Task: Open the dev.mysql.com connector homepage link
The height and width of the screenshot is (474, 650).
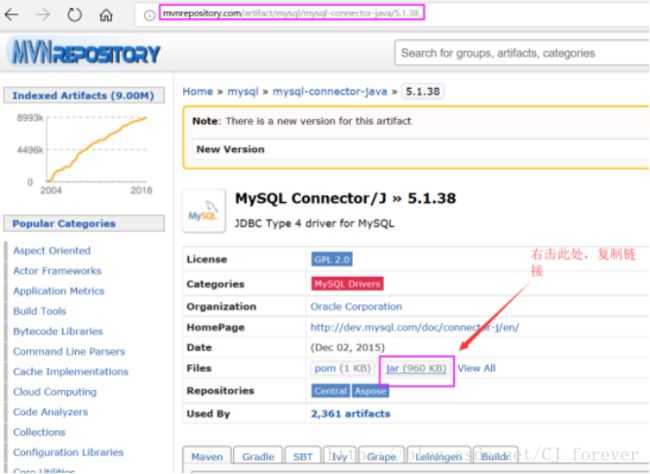Action: click(415, 327)
